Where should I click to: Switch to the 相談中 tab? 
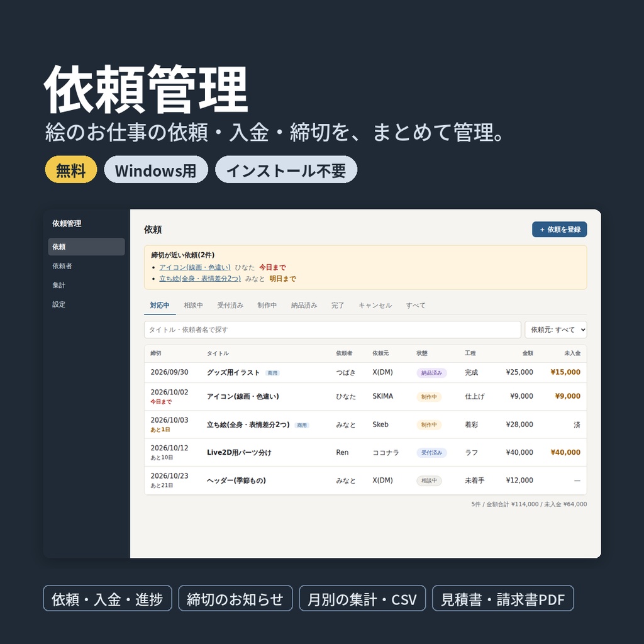[193, 305]
